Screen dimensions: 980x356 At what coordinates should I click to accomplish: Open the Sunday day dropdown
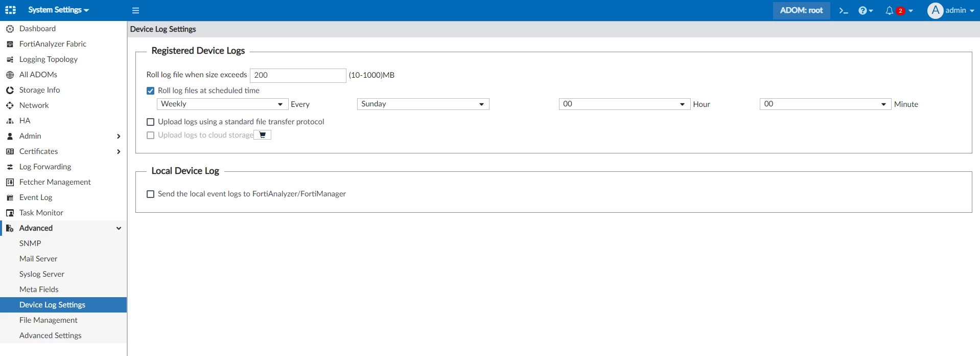[423, 104]
